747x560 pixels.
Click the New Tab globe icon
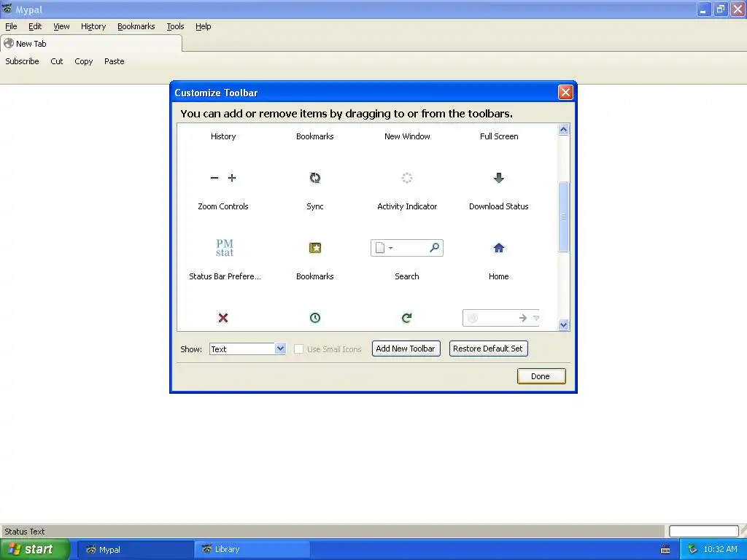coord(9,43)
